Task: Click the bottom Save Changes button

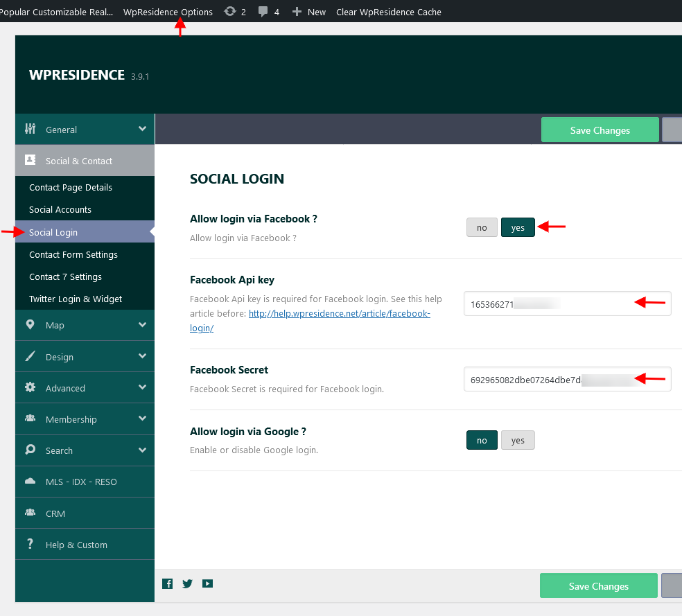Action: (x=599, y=586)
